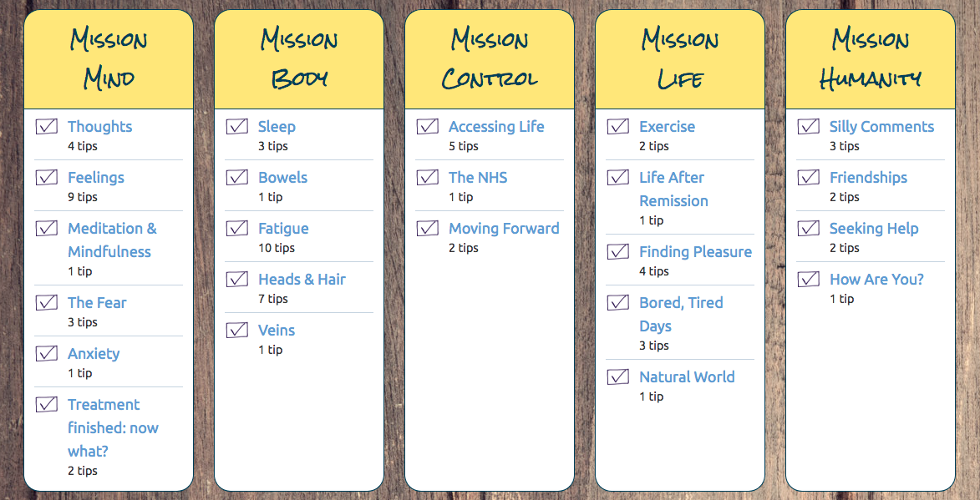Click the checkbox next to Veins
This screenshot has width=980, height=500.
coord(237,330)
